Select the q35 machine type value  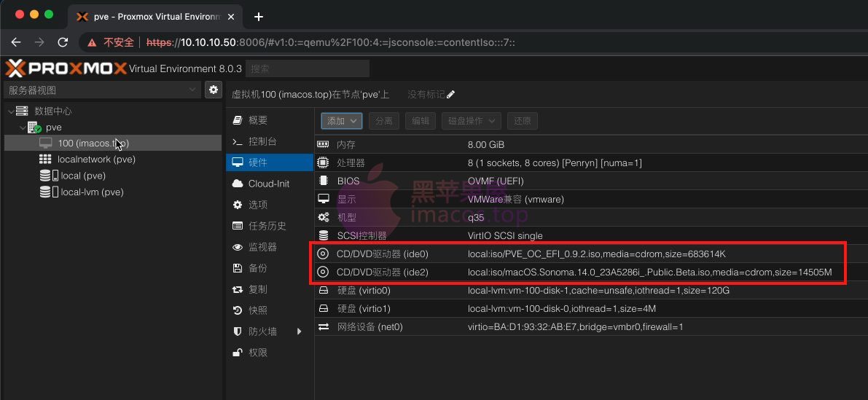click(476, 217)
